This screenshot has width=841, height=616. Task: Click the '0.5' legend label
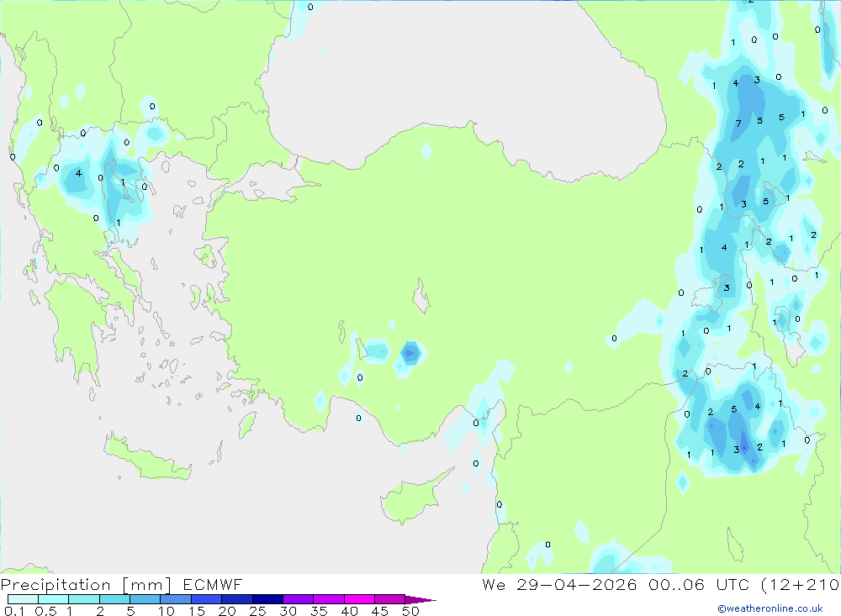coord(45,611)
